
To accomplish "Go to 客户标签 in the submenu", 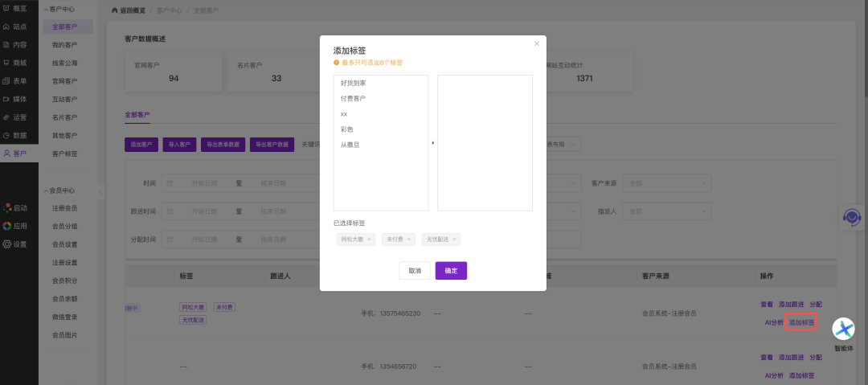I will coord(65,154).
